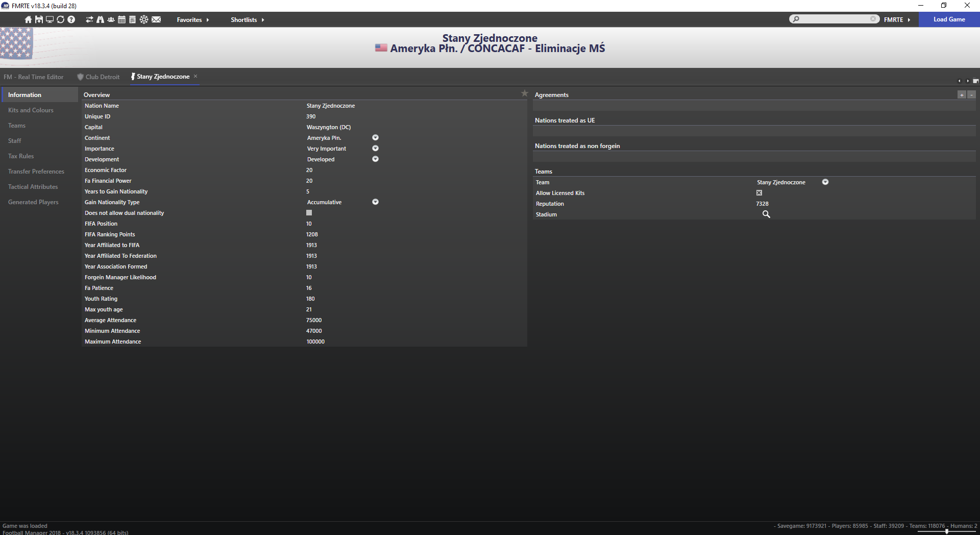Click the snowflake freeze icon
This screenshot has width=980, height=535.
(144, 19)
